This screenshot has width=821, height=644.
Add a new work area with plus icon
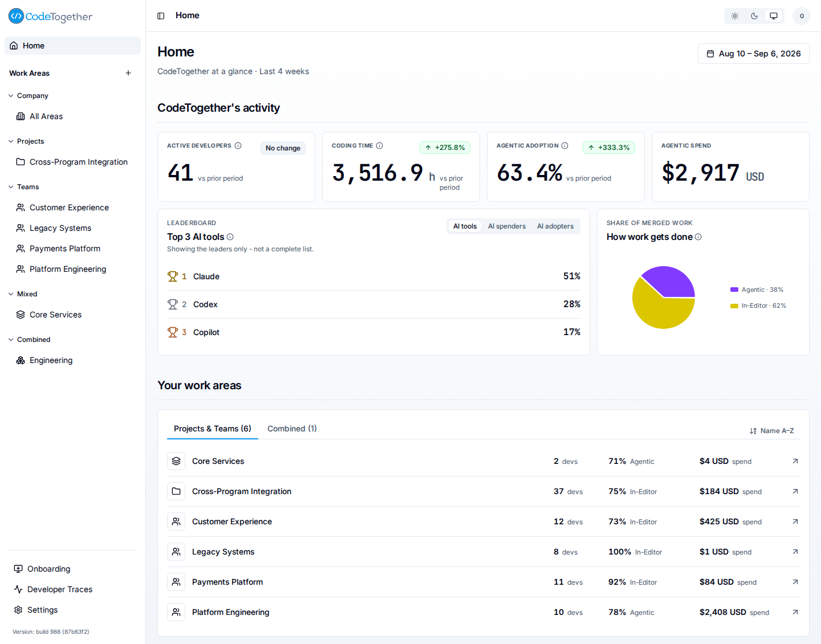pyautogui.click(x=128, y=73)
